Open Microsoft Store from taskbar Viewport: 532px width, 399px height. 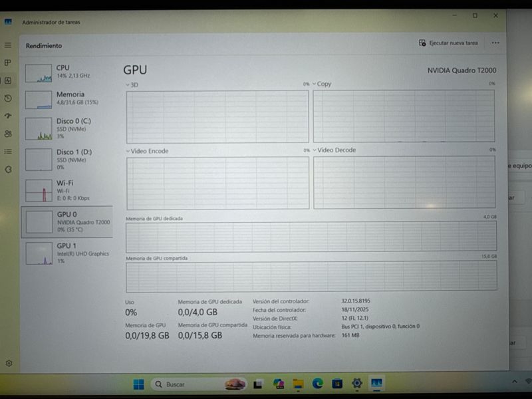[x=337, y=384]
